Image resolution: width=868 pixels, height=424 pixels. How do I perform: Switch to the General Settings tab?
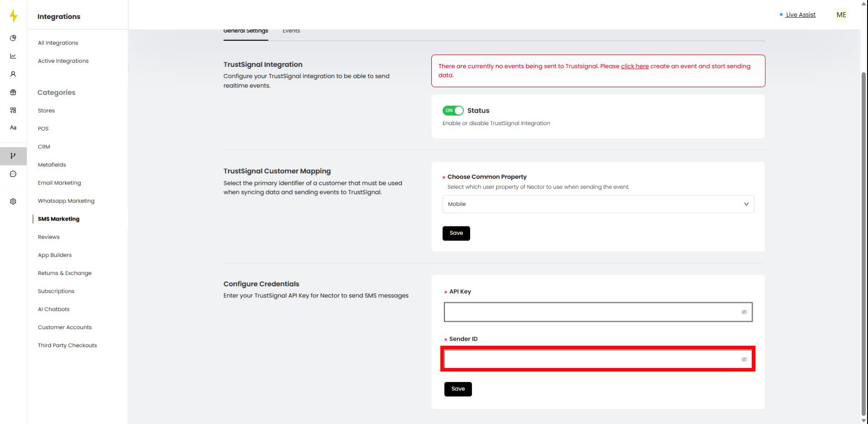pos(245,31)
